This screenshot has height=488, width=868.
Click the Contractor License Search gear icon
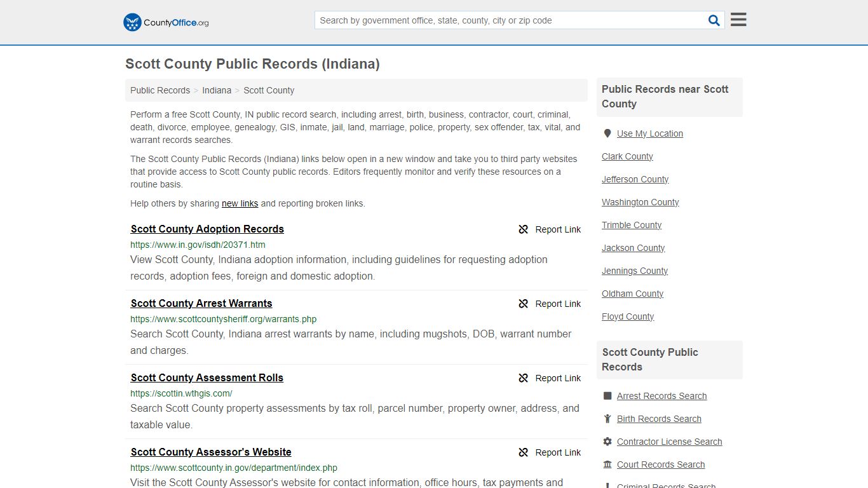[x=607, y=442]
